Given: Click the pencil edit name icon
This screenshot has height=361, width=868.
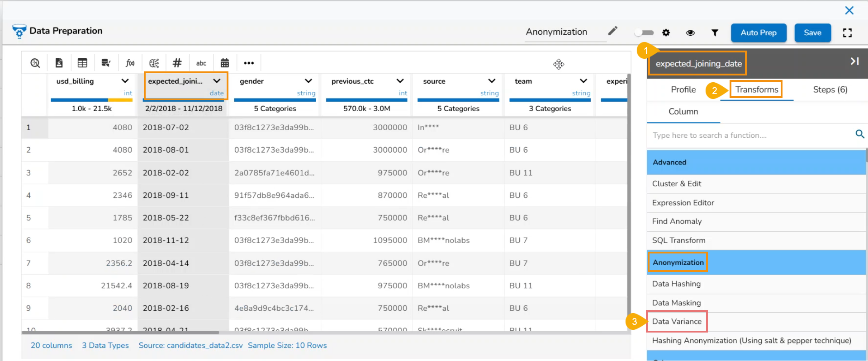Looking at the screenshot, I should [612, 31].
